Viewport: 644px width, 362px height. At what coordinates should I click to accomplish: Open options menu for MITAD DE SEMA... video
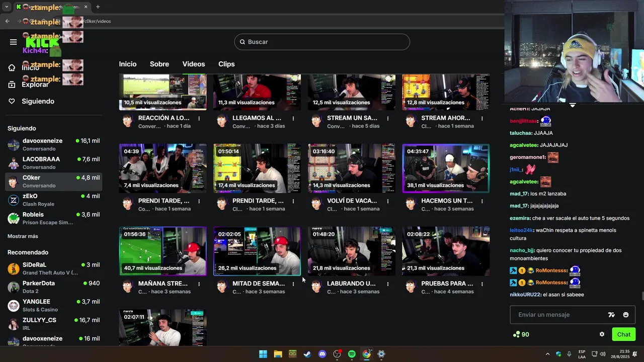pos(293,284)
